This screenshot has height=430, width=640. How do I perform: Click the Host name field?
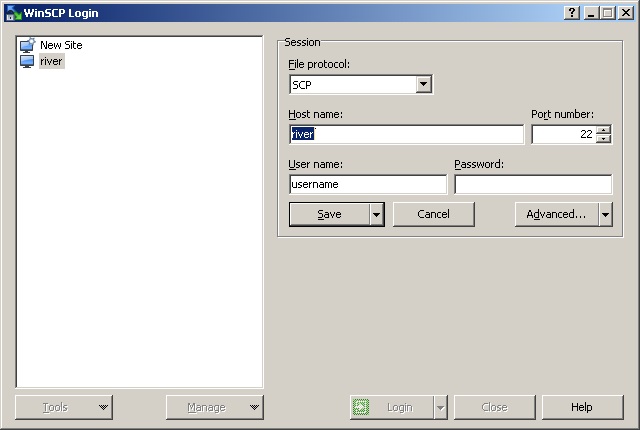tap(407, 134)
